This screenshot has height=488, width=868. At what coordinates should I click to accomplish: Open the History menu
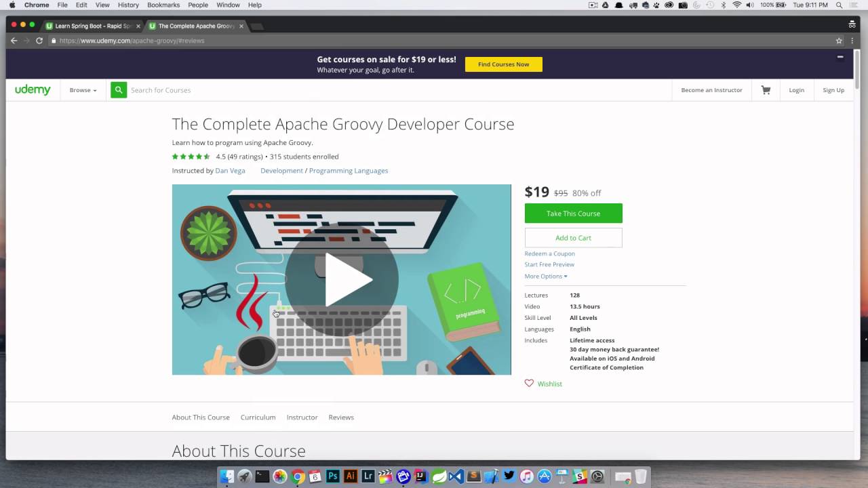click(x=128, y=5)
